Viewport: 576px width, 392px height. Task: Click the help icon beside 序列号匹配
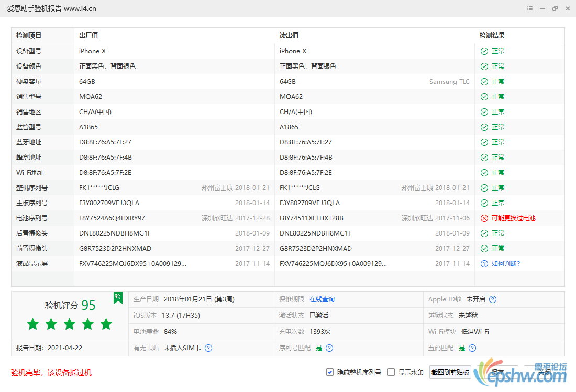329,348
